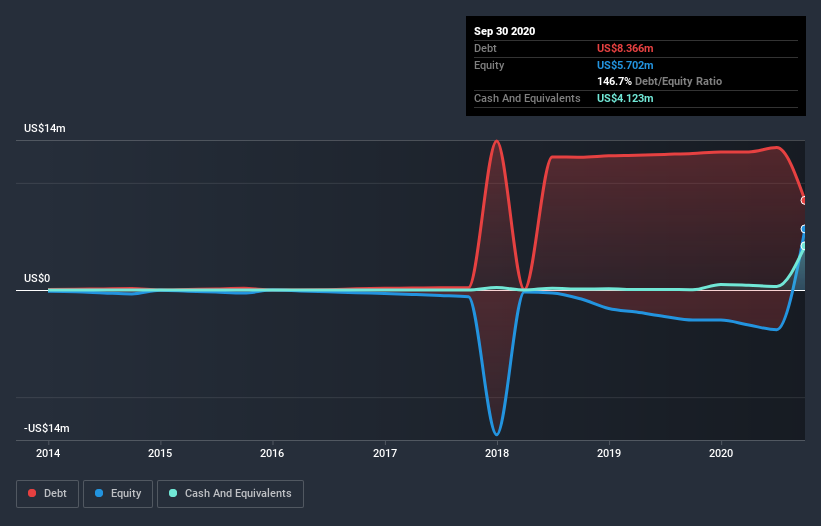
Task: Toggle the Equity legend button
Action: (x=118, y=494)
